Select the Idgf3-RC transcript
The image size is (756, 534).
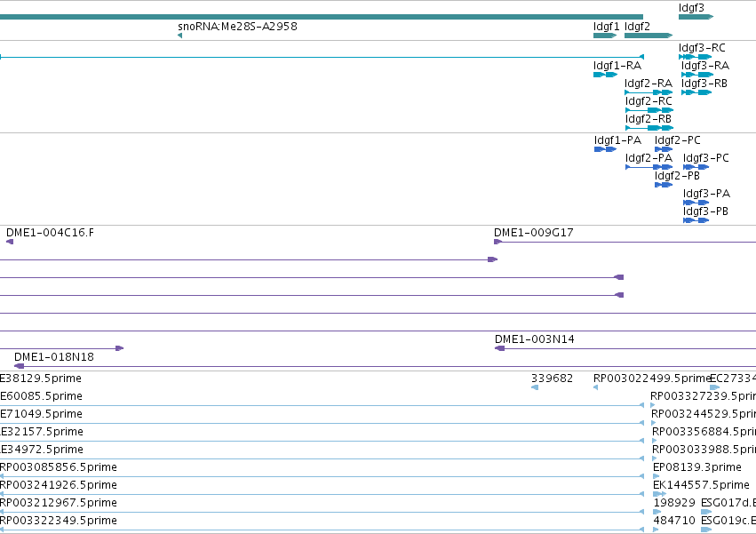pyautogui.click(x=696, y=57)
